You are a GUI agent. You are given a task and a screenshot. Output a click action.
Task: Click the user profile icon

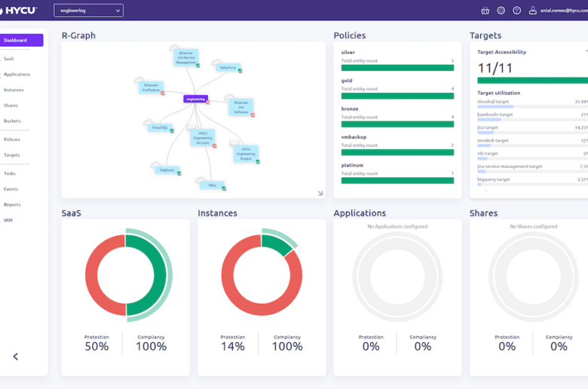click(x=532, y=11)
